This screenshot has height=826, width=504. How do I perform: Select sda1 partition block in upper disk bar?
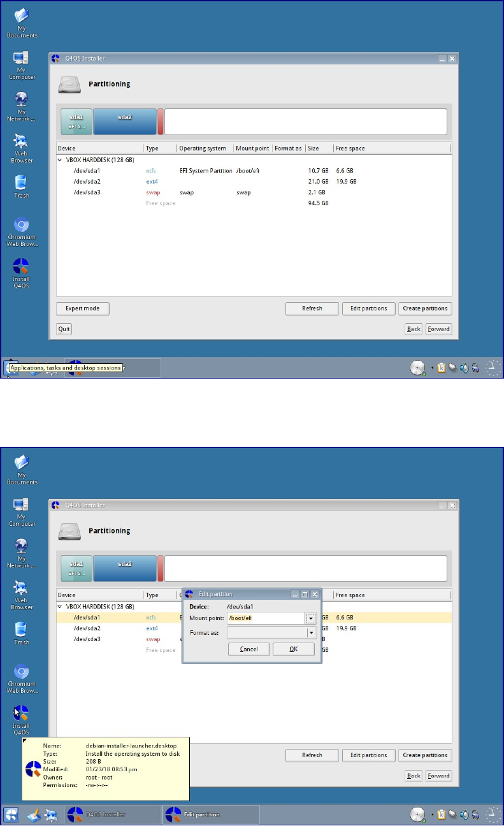coord(76,121)
